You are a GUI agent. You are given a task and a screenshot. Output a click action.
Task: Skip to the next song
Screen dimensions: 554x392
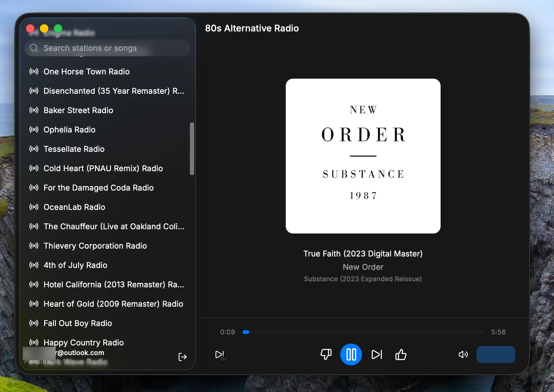[377, 354]
